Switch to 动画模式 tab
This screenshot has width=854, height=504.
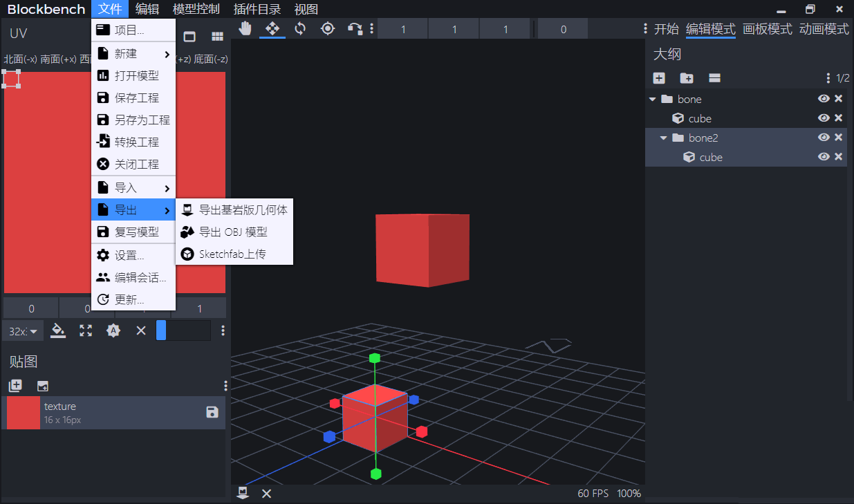tap(824, 29)
